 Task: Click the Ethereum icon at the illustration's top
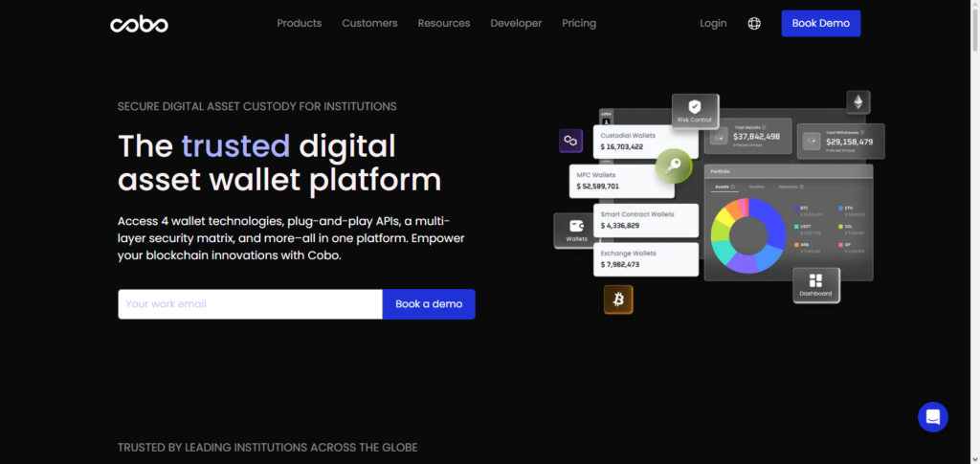pyautogui.click(x=857, y=102)
